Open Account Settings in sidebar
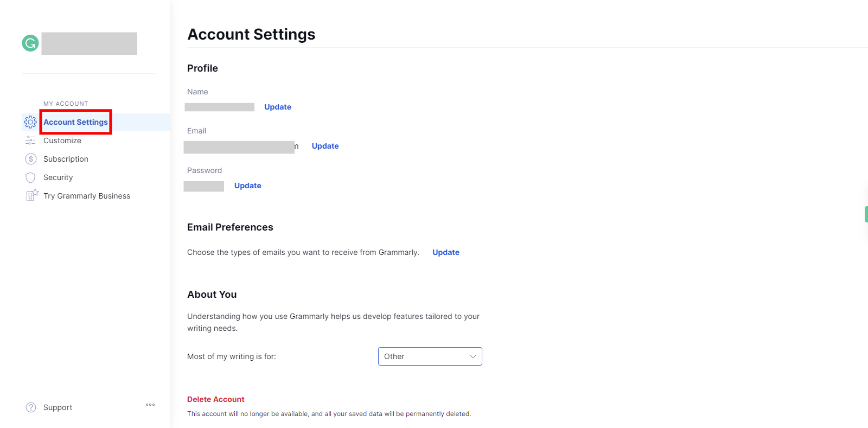The image size is (868, 428). (75, 122)
